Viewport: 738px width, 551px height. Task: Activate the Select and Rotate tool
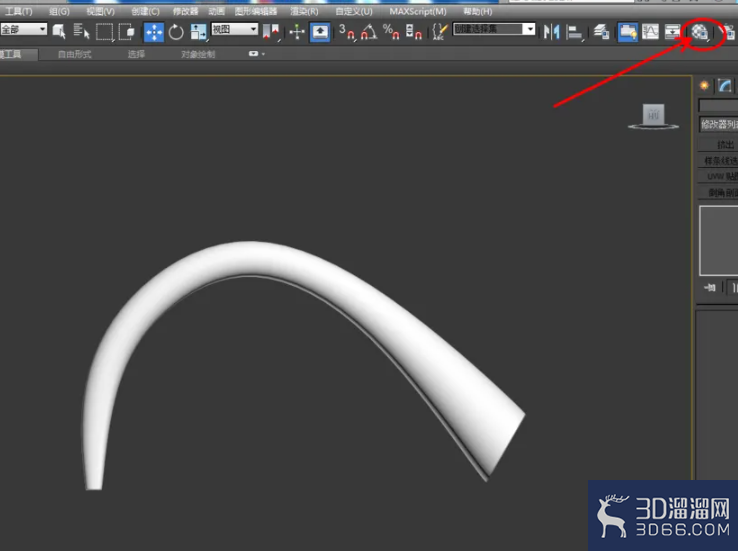click(x=176, y=32)
